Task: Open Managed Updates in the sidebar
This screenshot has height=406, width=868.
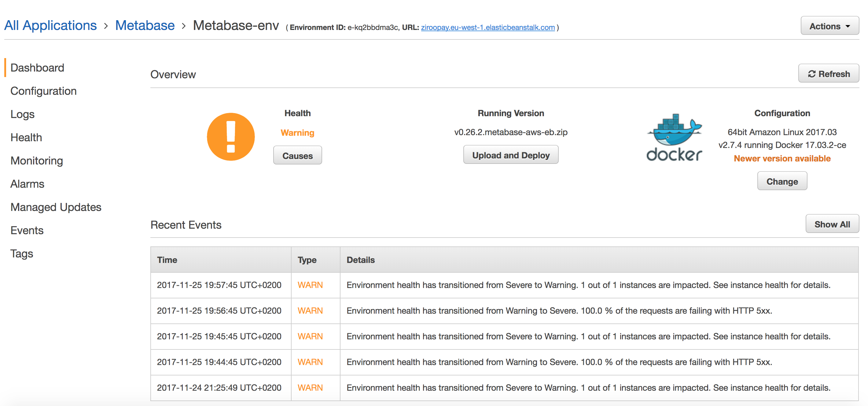Action: (x=56, y=207)
